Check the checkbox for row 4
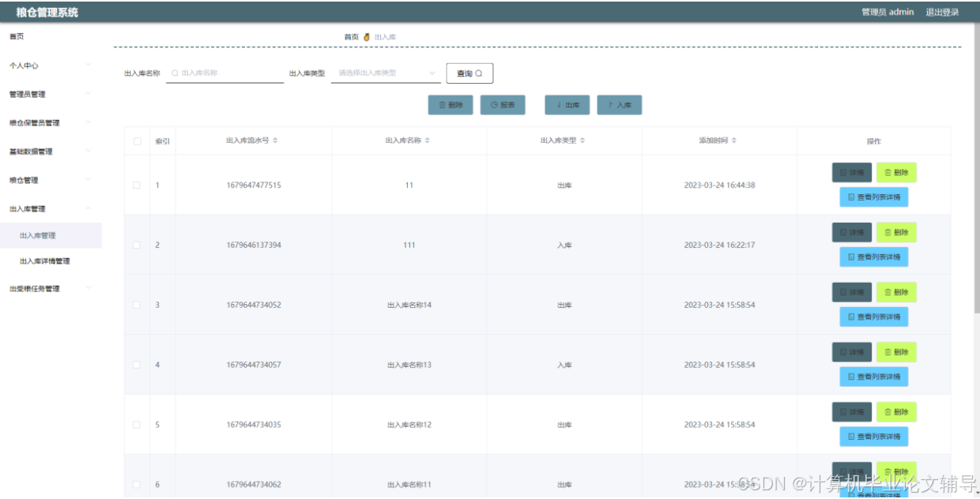 137,365
